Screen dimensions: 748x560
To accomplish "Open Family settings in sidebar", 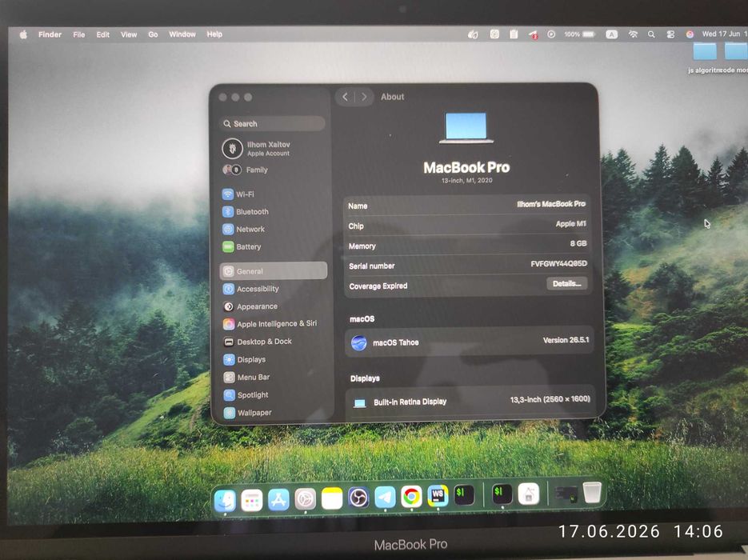I will pos(246,170).
